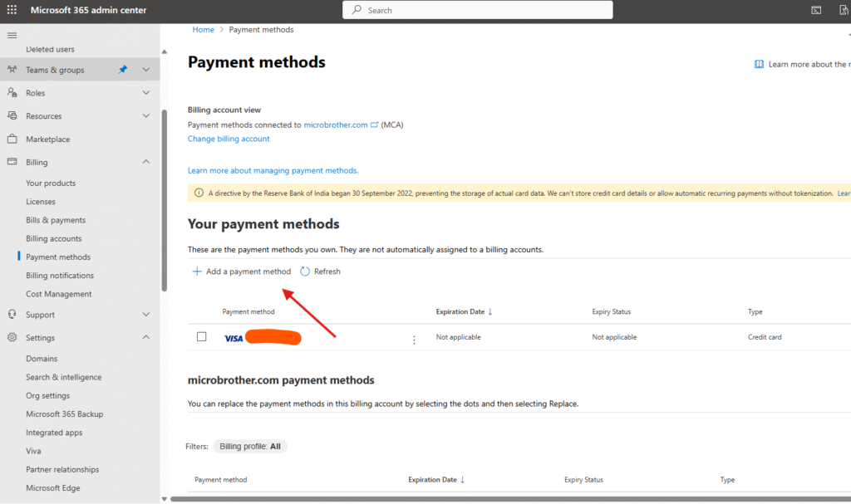851x504 pixels.
Task: Click the sidebar vertical scrollbar
Action: click(x=164, y=199)
